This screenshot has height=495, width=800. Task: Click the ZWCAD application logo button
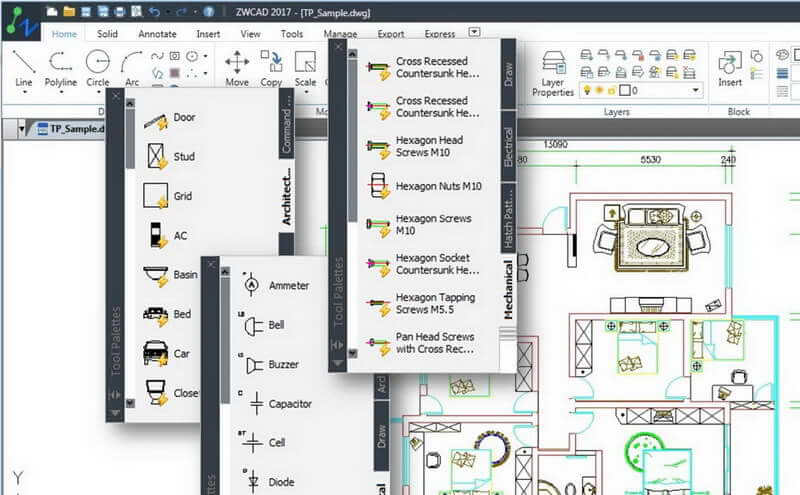[22, 22]
